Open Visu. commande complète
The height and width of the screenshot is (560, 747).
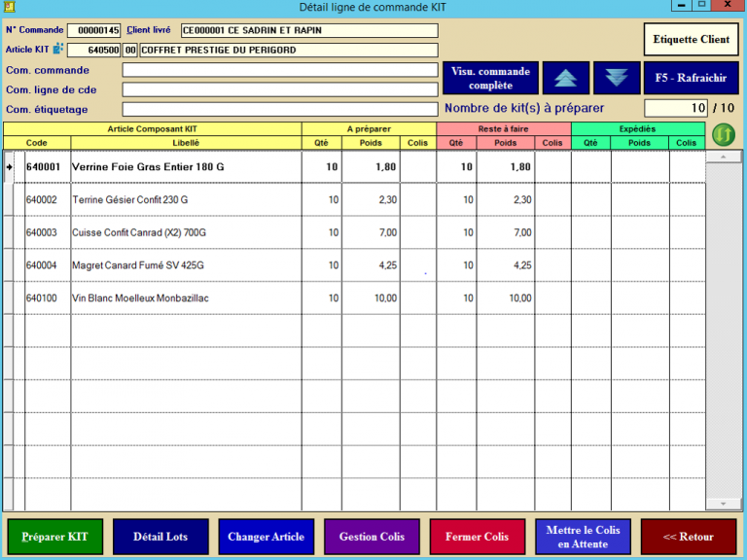pyautogui.click(x=490, y=78)
